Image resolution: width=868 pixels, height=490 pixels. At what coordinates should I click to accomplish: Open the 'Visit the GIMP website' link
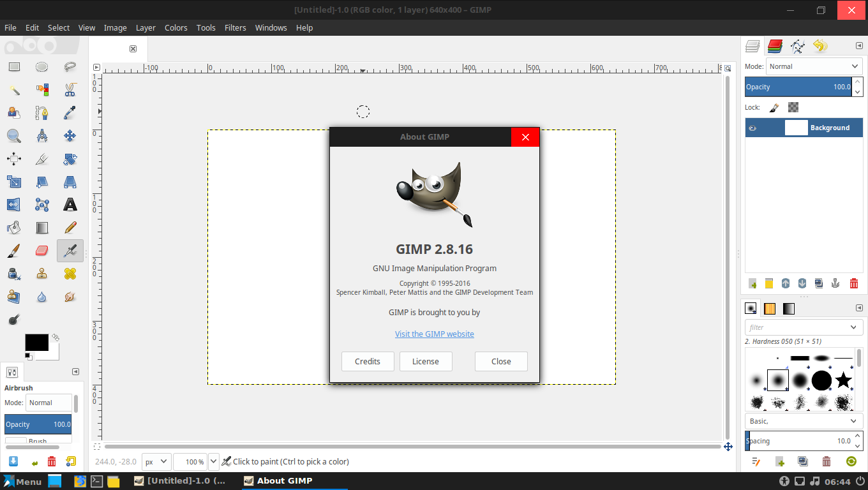pos(435,334)
